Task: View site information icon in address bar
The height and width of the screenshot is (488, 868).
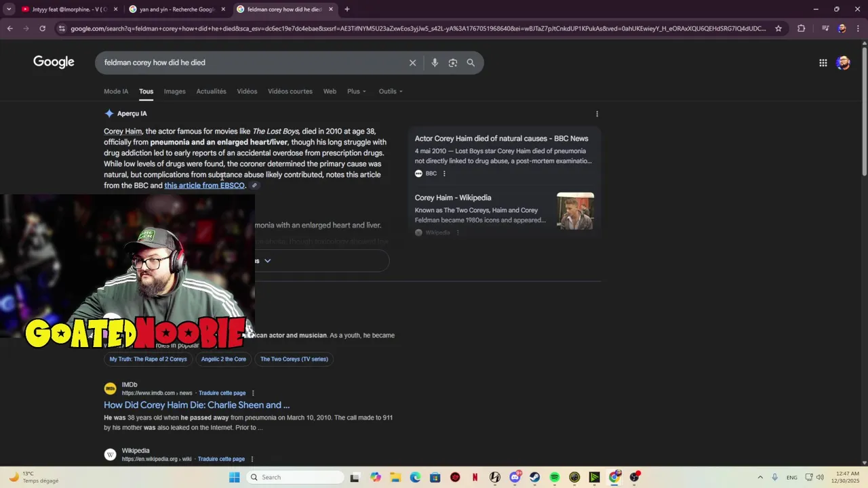Action: [x=62, y=28]
